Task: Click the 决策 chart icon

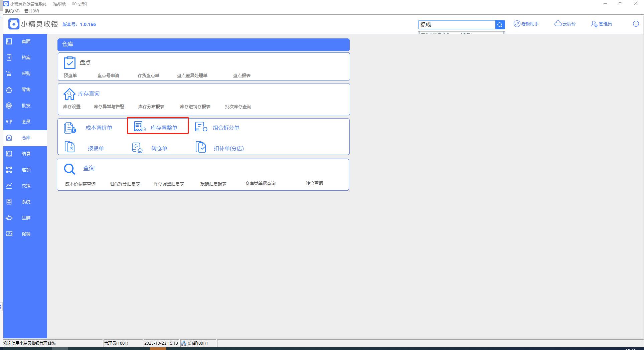Action: tap(9, 186)
